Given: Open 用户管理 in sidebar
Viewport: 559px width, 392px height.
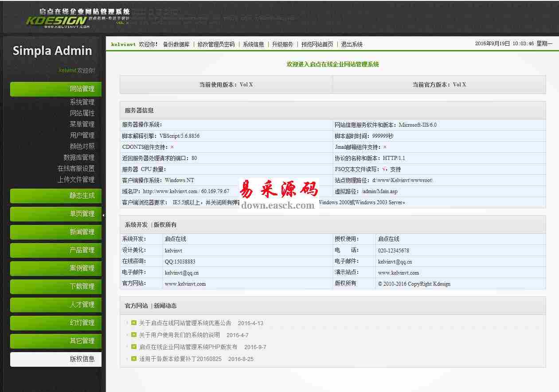Looking at the screenshot, I should pyautogui.click(x=82, y=135).
